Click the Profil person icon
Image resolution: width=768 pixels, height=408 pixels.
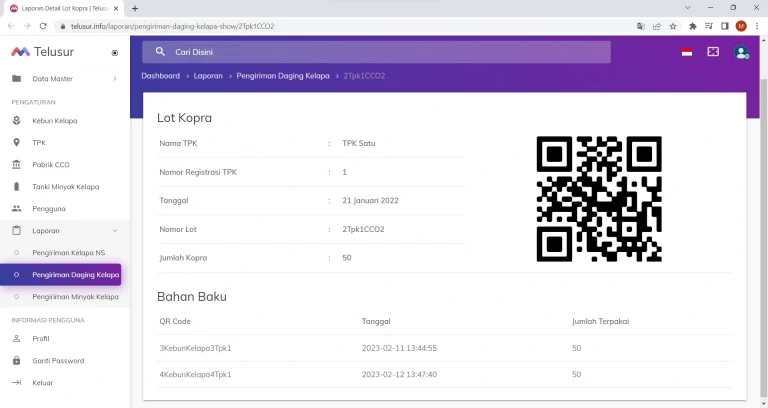point(16,338)
